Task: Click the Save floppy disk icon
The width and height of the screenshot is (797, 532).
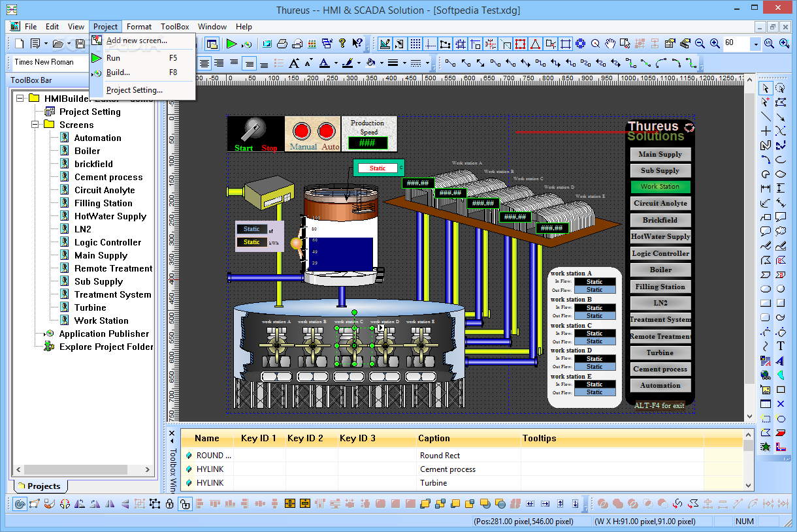Action: (x=80, y=44)
